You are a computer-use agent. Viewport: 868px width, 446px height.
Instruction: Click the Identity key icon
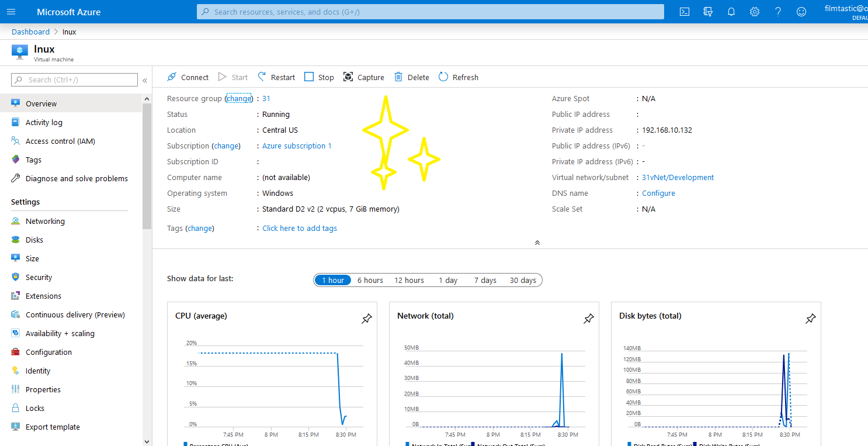(x=16, y=371)
